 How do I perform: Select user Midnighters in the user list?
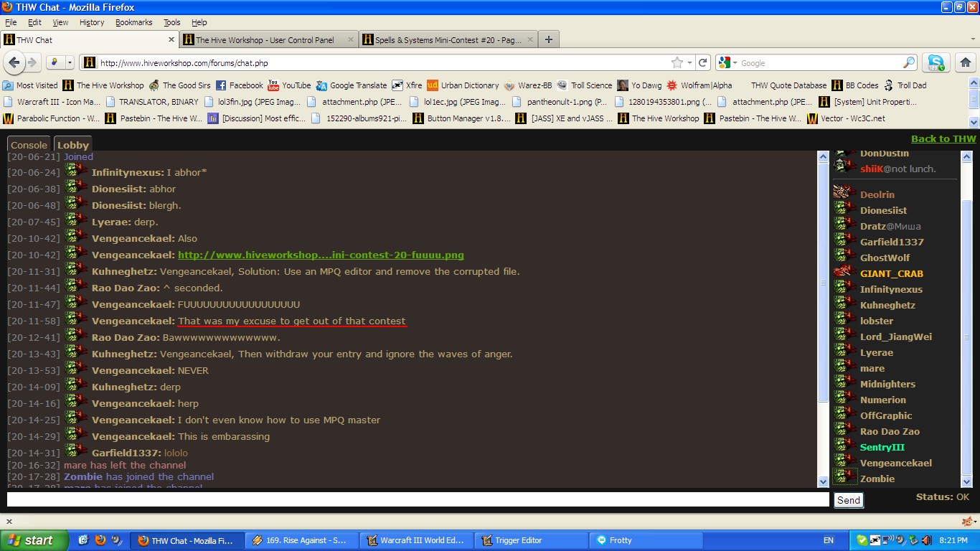point(887,384)
